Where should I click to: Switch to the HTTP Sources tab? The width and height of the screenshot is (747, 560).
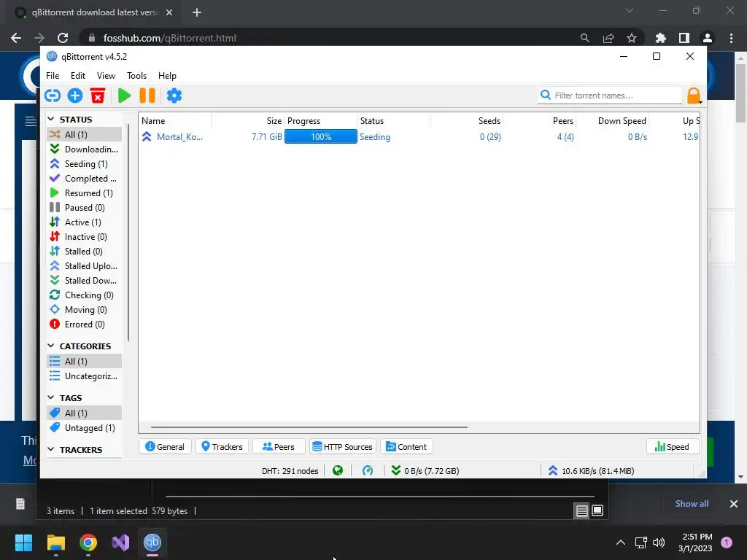click(x=343, y=447)
